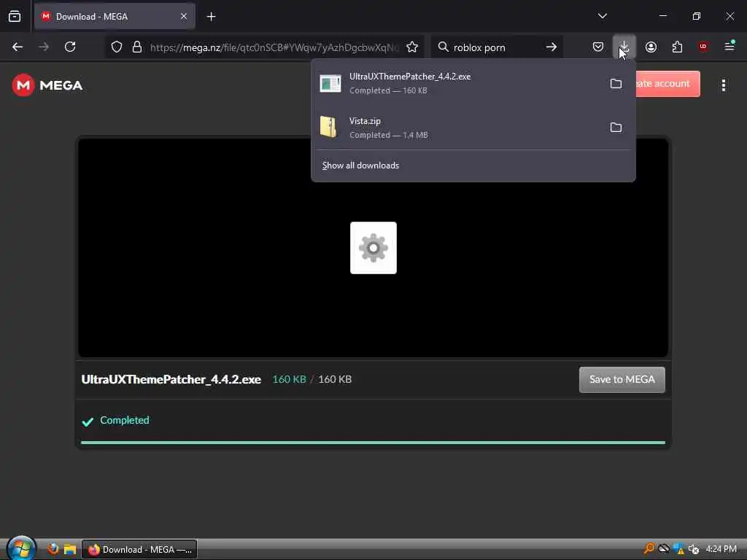Click the mega.nz address bar
The height and width of the screenshot is (560, 747).
pos(274,47)
